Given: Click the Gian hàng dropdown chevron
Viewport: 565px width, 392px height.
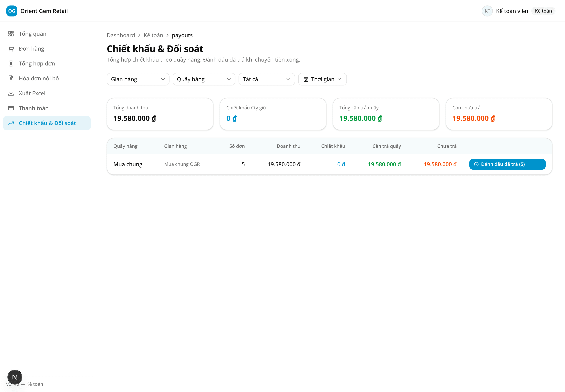Looking at the screenshot, I should point(163,79).
